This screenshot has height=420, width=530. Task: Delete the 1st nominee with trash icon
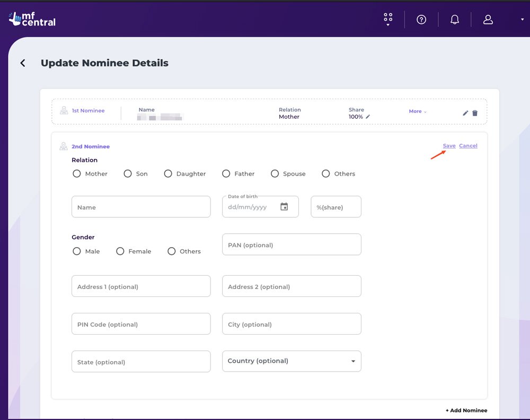[475, 113]
